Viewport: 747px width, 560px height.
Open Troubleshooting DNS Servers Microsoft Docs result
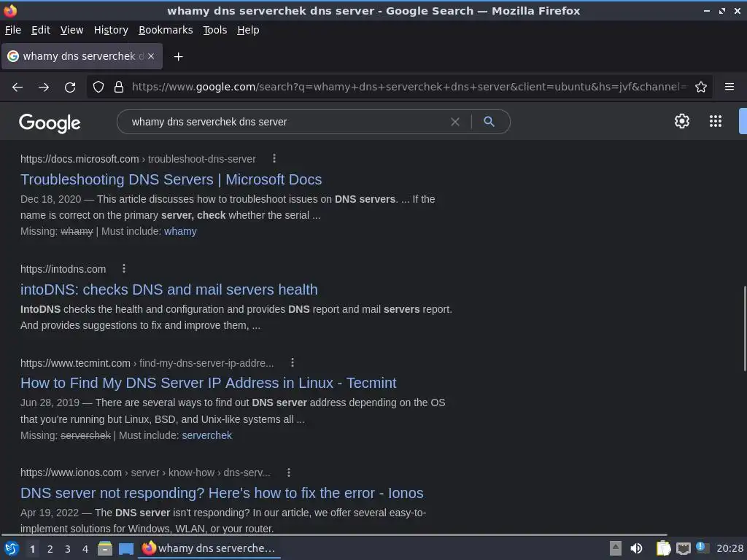(171, 179)
